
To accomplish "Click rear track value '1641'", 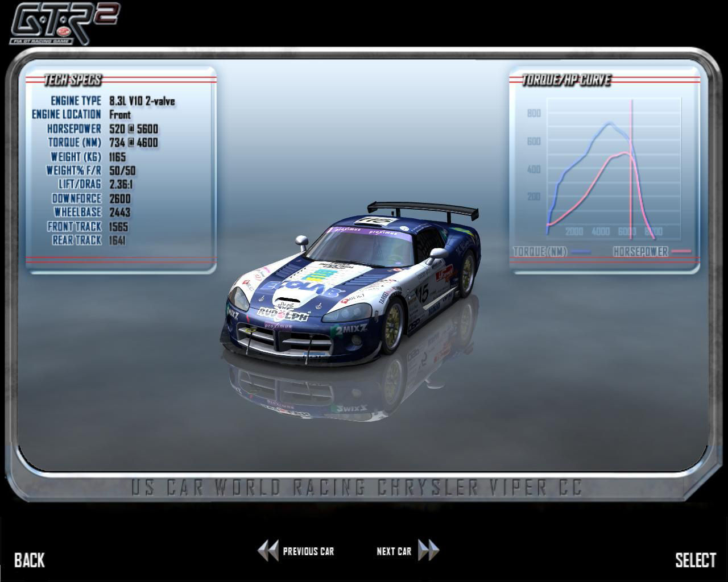I will click(118, 240).
